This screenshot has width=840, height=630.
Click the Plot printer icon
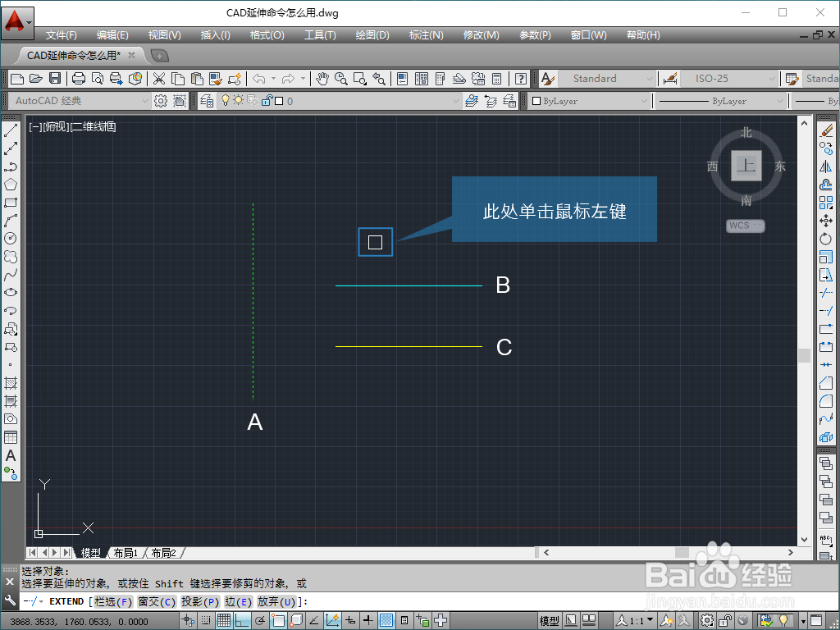pyautogui.click(x=79, y=79)
